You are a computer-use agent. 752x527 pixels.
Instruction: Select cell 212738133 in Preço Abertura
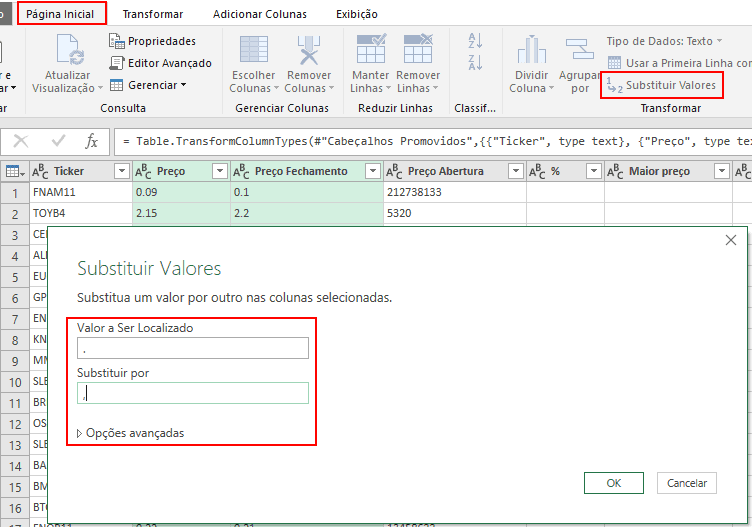point(455,192)
